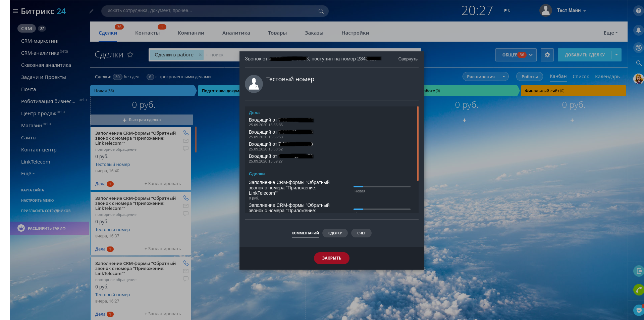Switch view to Календарь
The height and width of the screenshot is (320, 644).
click(607, 77)
